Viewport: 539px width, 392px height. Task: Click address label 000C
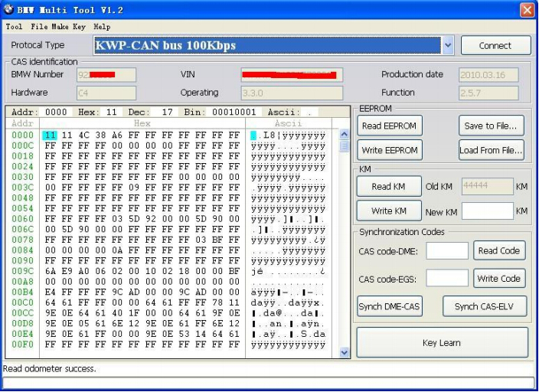pyautogui.click(x=23, y=145)
